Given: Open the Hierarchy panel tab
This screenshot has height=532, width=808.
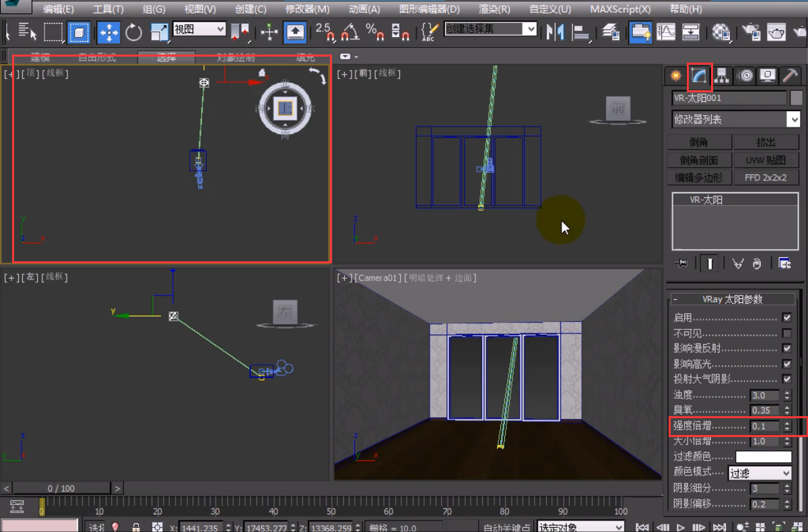Looking at the screenshot, I should coord(722,76).
